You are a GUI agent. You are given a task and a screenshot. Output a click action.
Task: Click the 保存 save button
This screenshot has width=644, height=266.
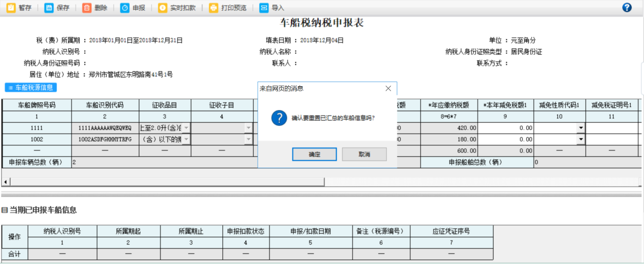[57, 8]
